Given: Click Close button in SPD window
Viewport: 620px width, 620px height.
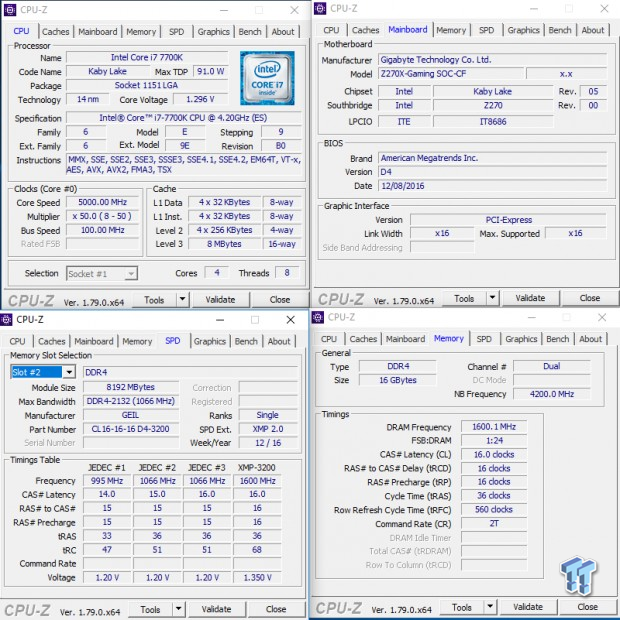Looking at the screenshot, I should coord(276,609).
